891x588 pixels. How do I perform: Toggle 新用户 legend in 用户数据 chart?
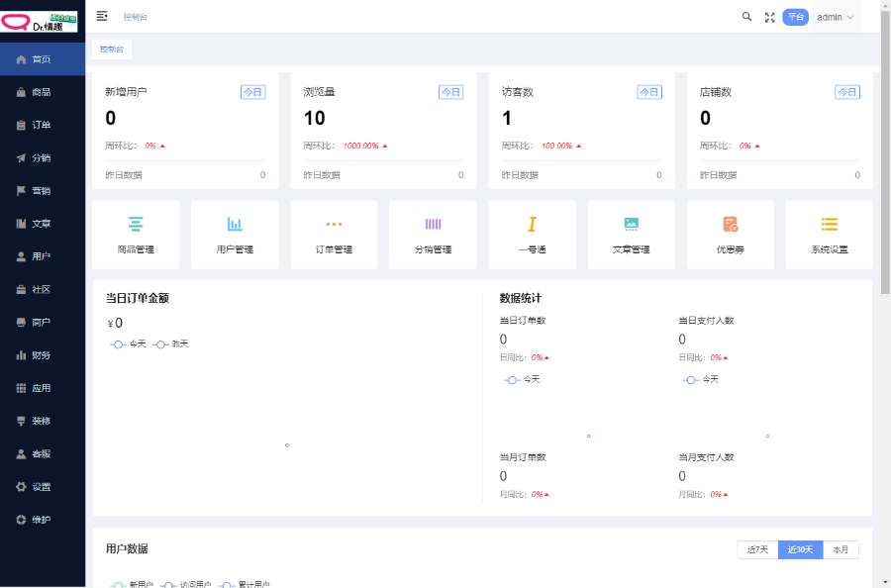[x=132, y=584]
